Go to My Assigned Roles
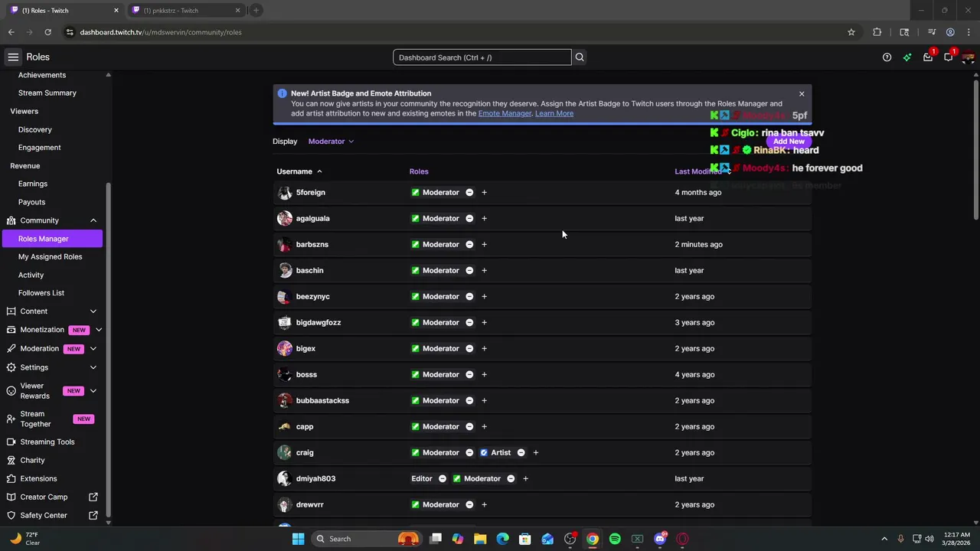980x551 pixels. (50, 257)
